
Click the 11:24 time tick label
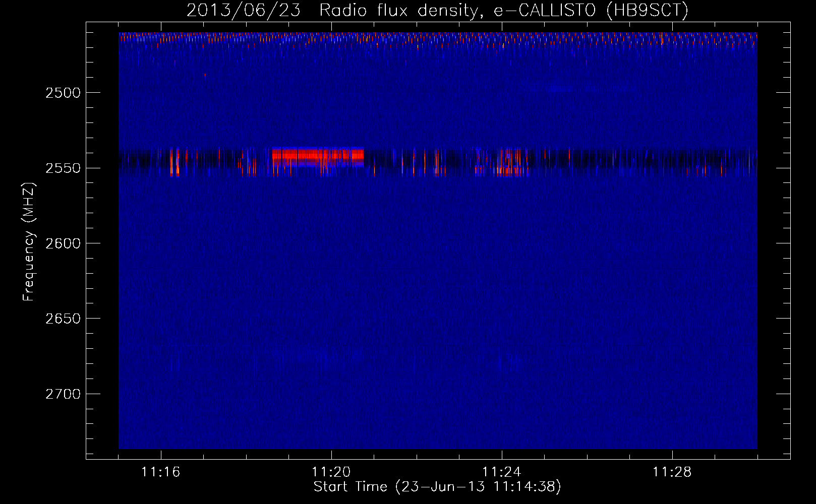[x=501, y=472]
